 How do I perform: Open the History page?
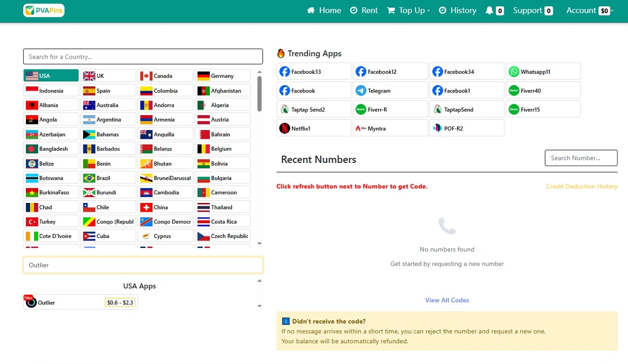pyautogui.click(x=458, y=10)
